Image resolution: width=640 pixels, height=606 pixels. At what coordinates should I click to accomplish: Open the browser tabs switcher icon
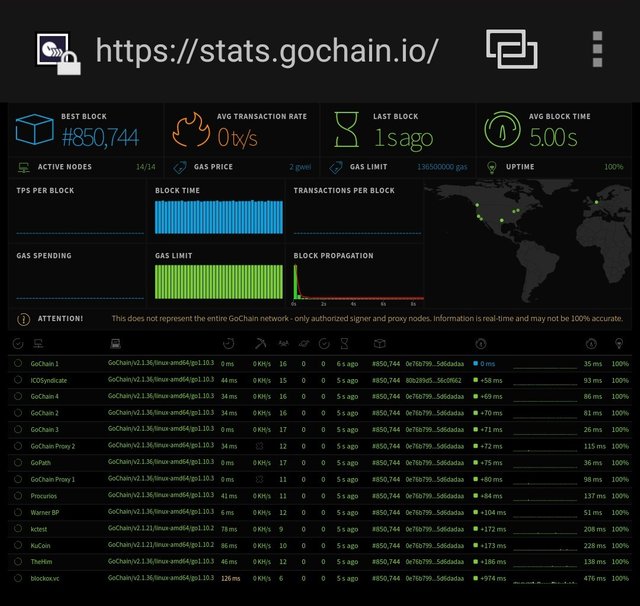512,49
